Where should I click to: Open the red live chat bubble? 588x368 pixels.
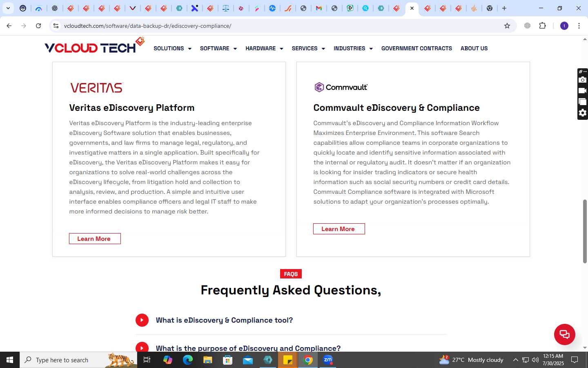pos(564,334)
